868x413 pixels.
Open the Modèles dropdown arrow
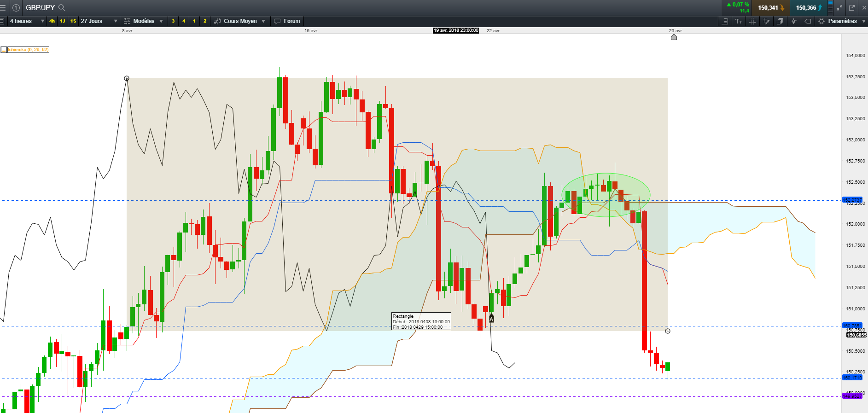point(161,21)
